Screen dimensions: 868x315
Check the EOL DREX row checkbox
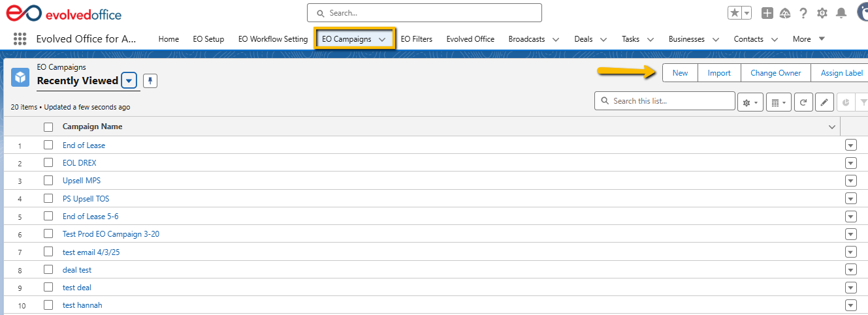pos(48,162)
